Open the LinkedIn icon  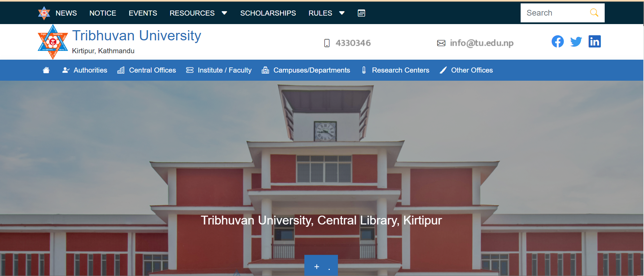[595, 41]
